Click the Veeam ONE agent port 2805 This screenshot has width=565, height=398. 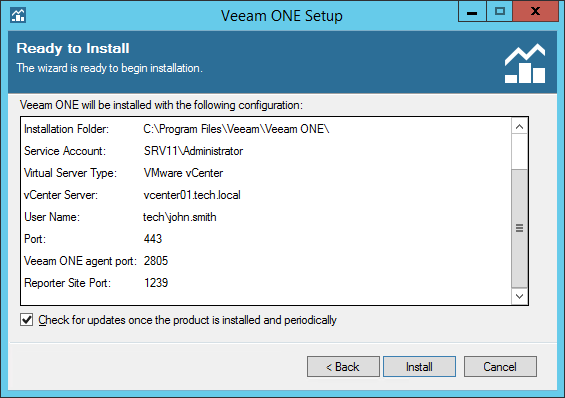pyautogui.click(x=156, y=261)
